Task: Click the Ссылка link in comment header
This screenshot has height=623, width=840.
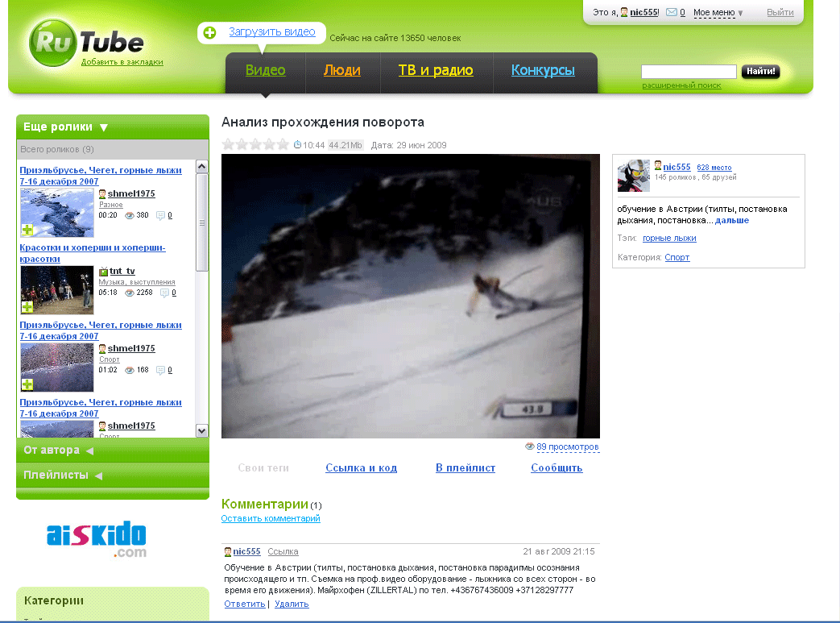Action: click(x=283, y=552)
